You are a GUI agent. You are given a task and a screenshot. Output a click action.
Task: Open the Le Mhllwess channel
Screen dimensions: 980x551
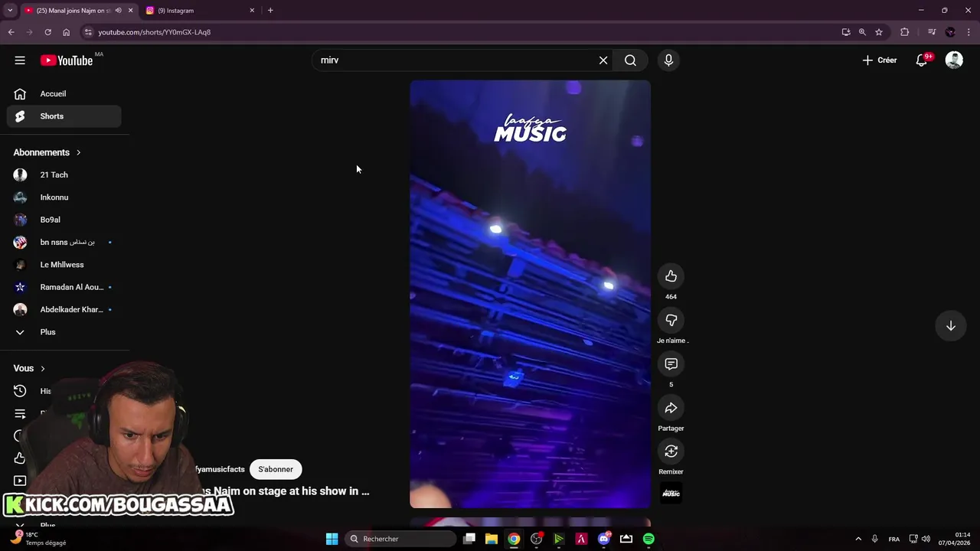[64, 265]
